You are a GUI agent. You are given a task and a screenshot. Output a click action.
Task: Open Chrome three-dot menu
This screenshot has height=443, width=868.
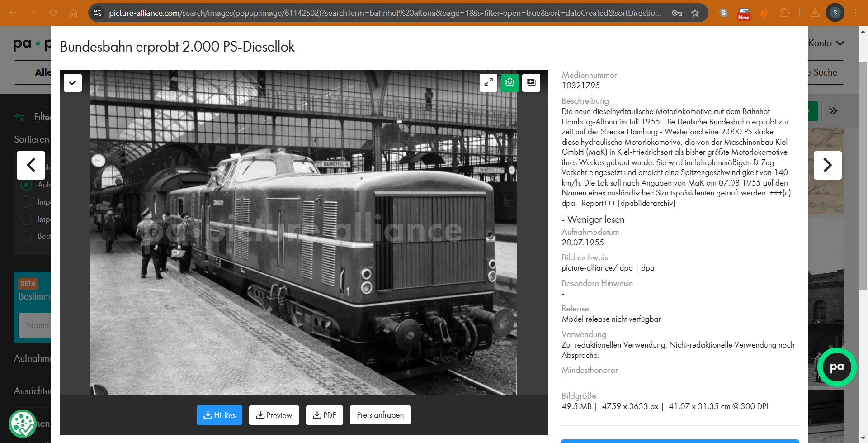[855, 13]
